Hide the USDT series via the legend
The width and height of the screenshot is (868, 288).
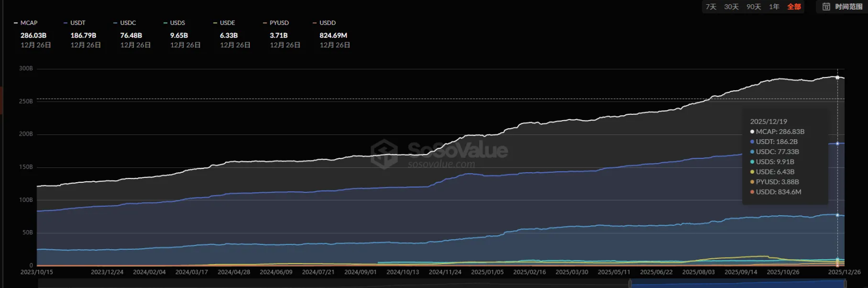click(75, 23)
